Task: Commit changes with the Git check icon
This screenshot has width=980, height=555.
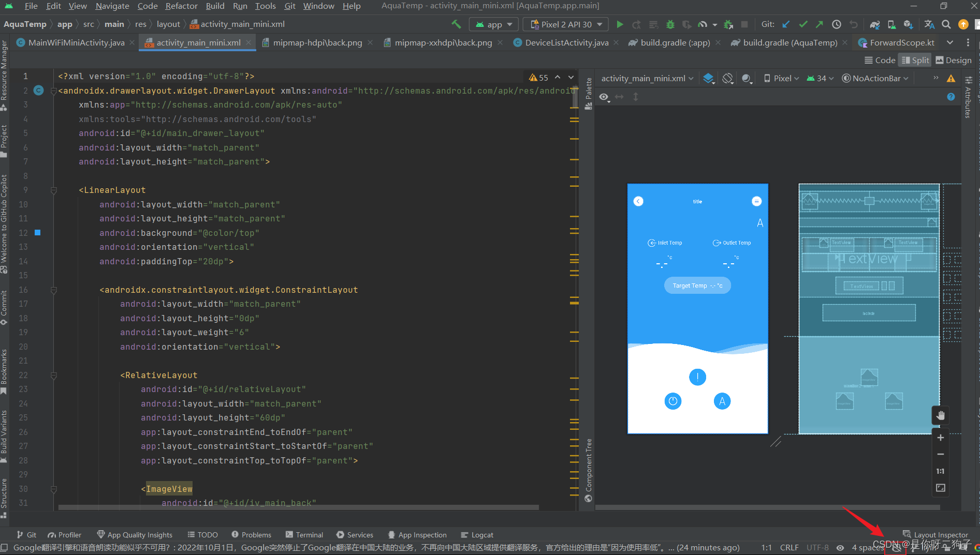Action: 803,24
